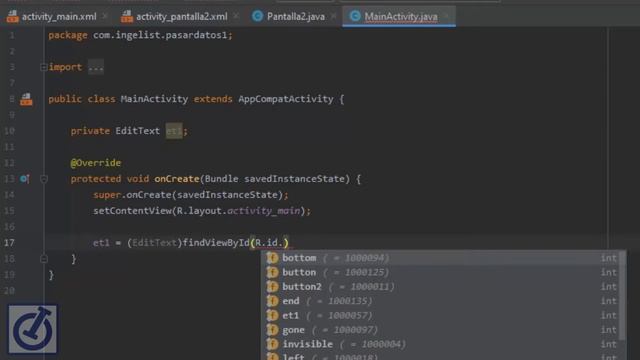Click the folded import ellipsis placeholder
The height and width of the screenshot is (360, 640).
[x=96, y=67]
